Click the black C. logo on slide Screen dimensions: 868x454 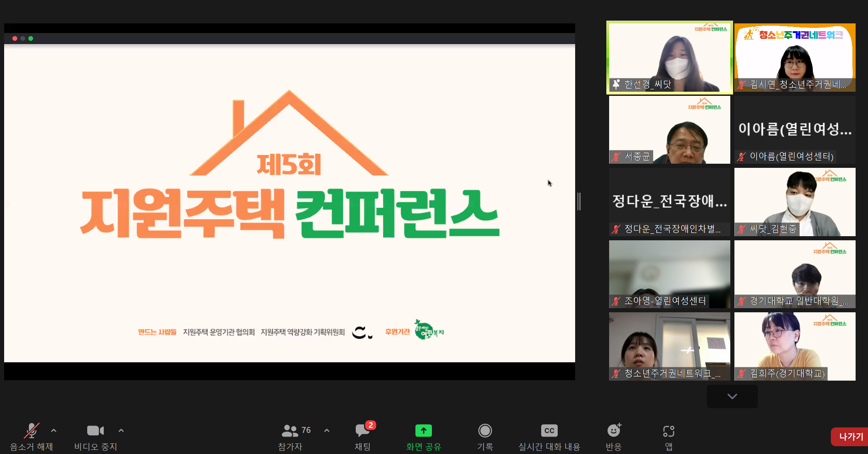point(362,332)
